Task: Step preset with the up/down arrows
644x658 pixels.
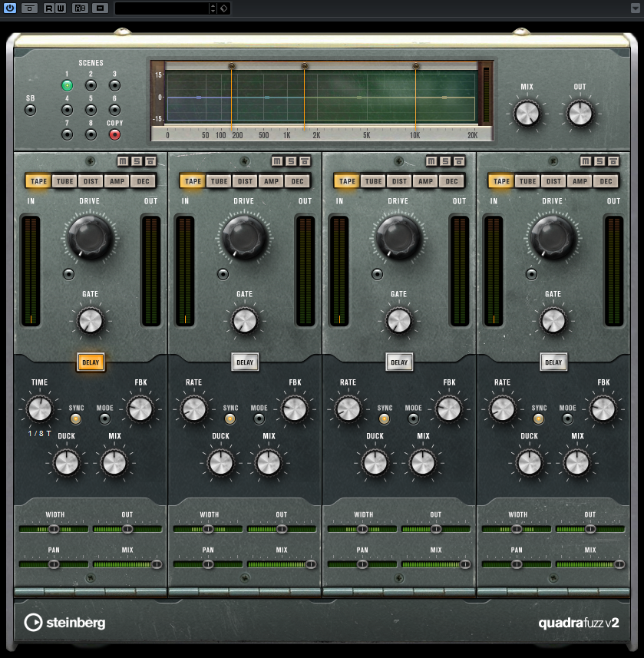Action: (x=213, y=8)
